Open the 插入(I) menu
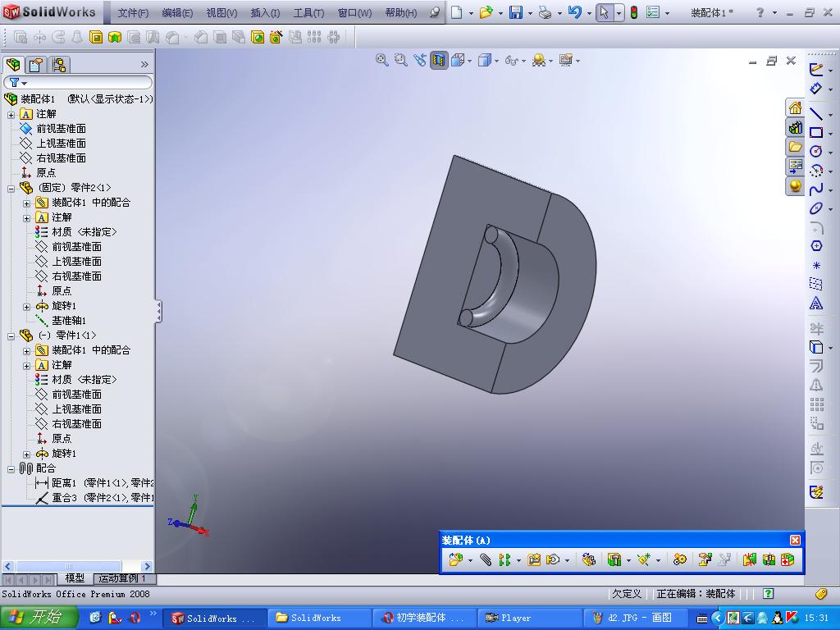The image size is (840, 630). [265, 13]
